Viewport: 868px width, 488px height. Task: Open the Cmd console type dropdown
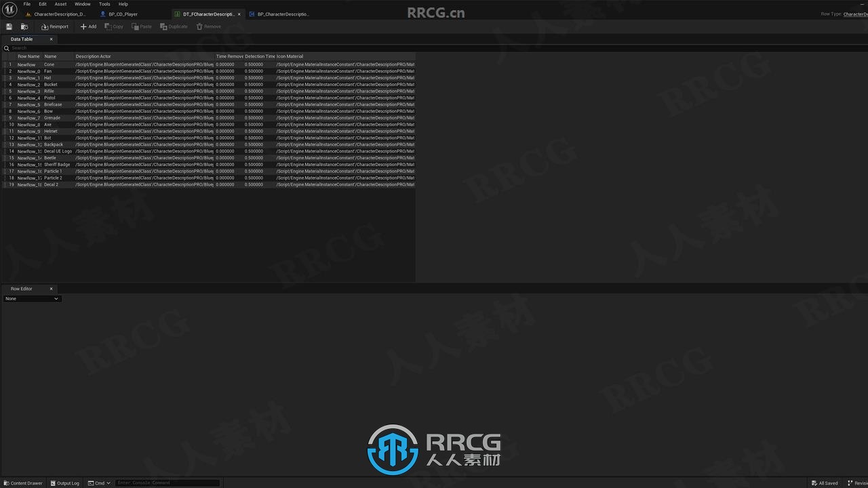(x=100, y=483)
